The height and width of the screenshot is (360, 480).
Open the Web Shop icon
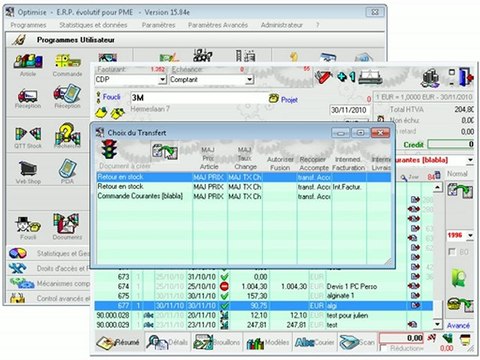(28, 168)
